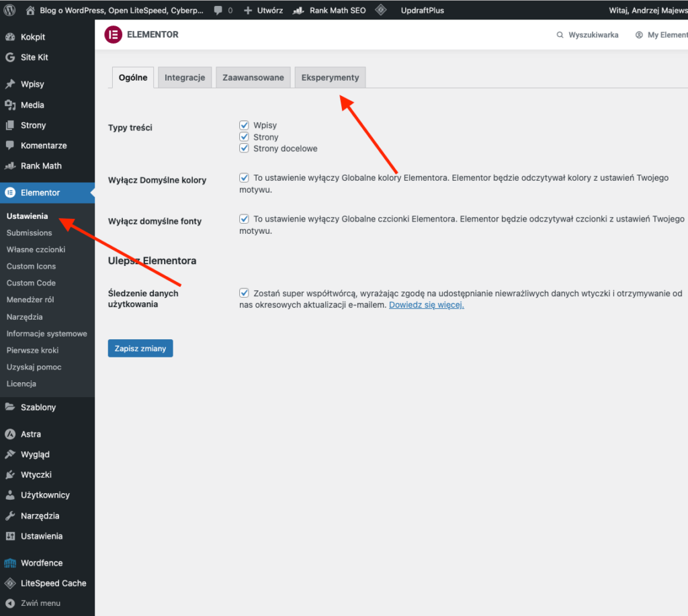Uncheck the Wpisy content type checkbox

pos(244,125)
